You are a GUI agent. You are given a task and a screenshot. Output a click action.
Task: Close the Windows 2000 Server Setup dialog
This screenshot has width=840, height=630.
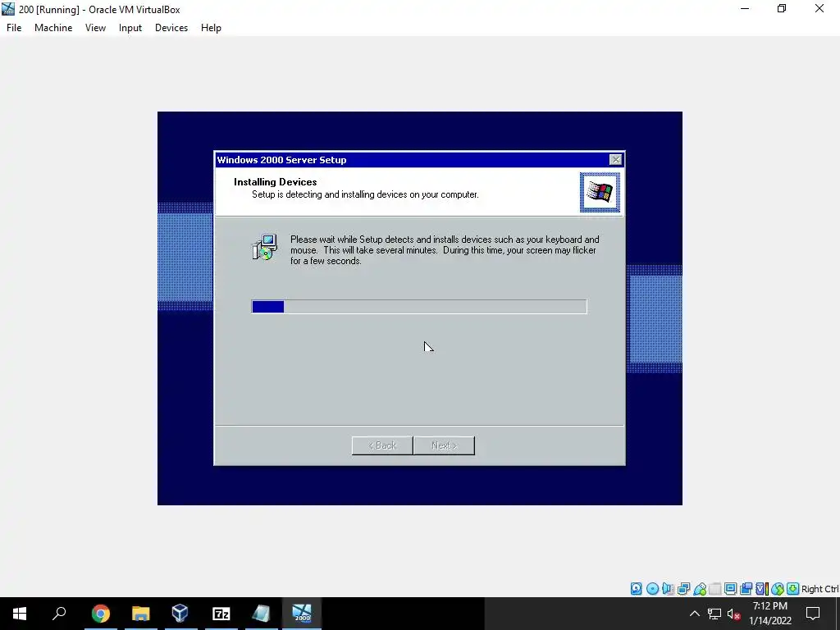pyautogui.click(x=615, y=160)
